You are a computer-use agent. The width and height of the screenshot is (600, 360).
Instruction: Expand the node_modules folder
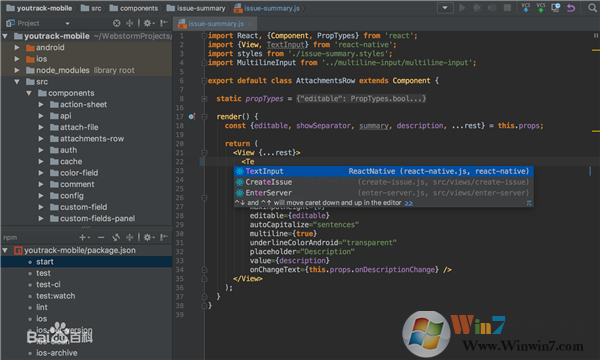tap(17, 70)
